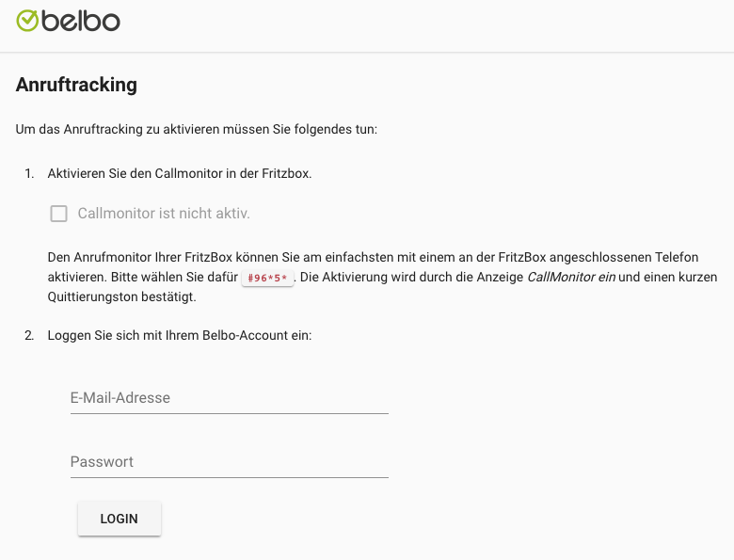Viewport: 734px width, 560px height.
Task: Click the belbo logo checkmark icon
Action: (x=27, y=21)
